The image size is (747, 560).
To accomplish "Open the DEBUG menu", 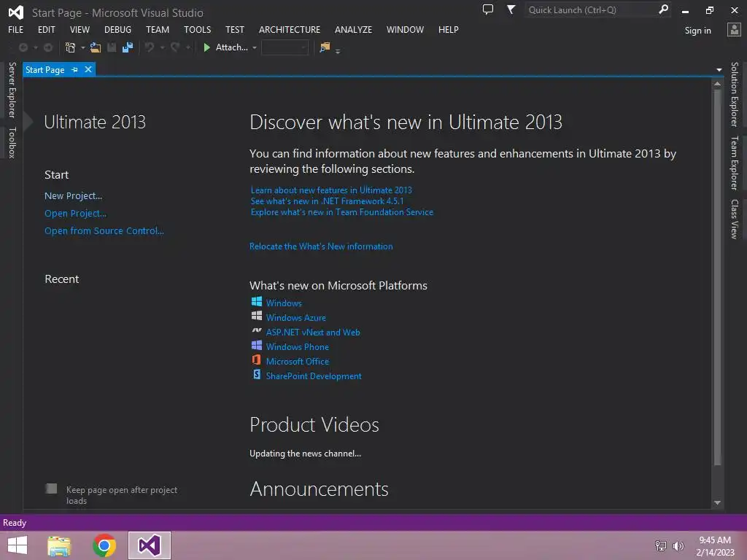I will [117, 29].
